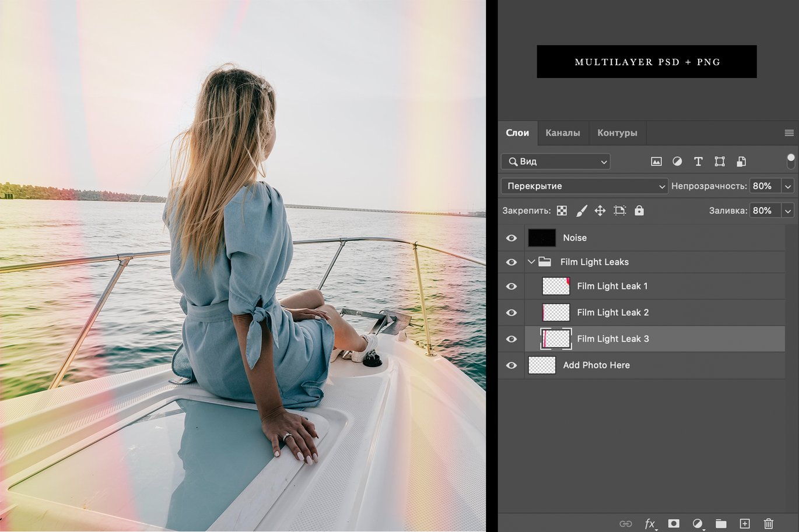Open the Заливка fill slider arrow
This screenshot has height=532, width=799.
(788, 210)
